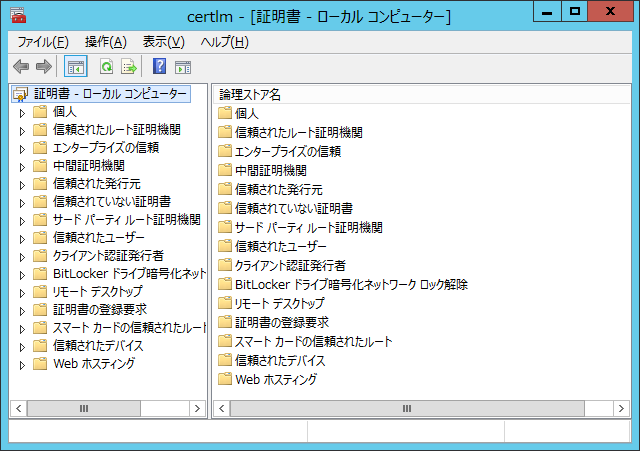Click the 個人 folder icon in right pane
The width and height of the screenshot is (640, 451).
tap(225, 113)
